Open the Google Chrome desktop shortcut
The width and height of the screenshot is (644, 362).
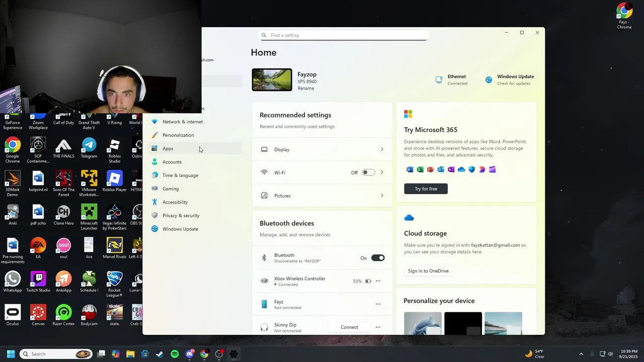[x=13, y=150]
